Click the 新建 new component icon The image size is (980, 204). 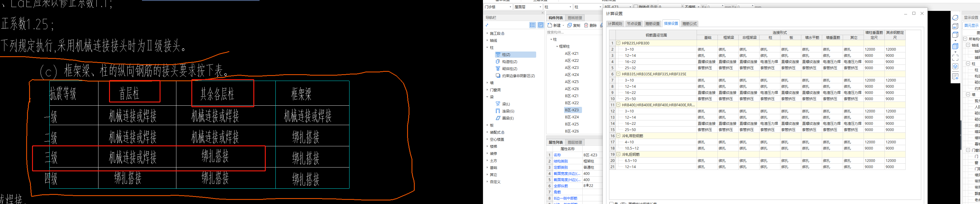point(550,25)
